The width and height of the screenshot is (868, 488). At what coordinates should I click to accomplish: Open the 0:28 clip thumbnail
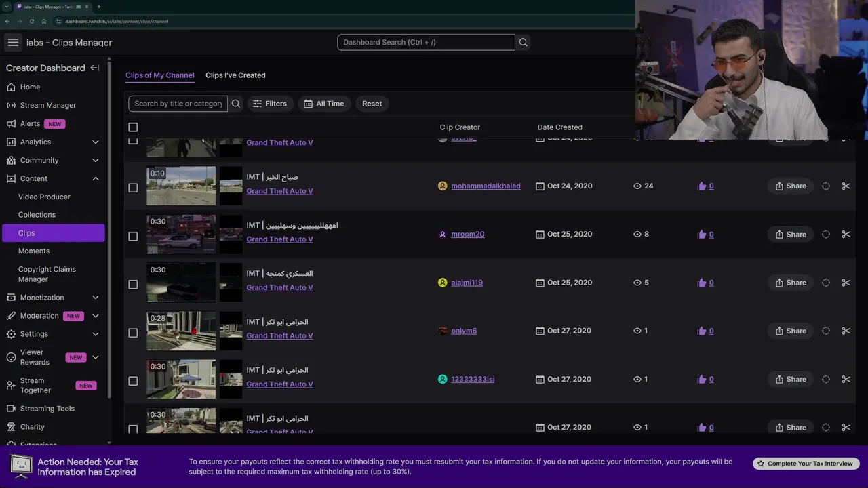click(x=181, y=331)
